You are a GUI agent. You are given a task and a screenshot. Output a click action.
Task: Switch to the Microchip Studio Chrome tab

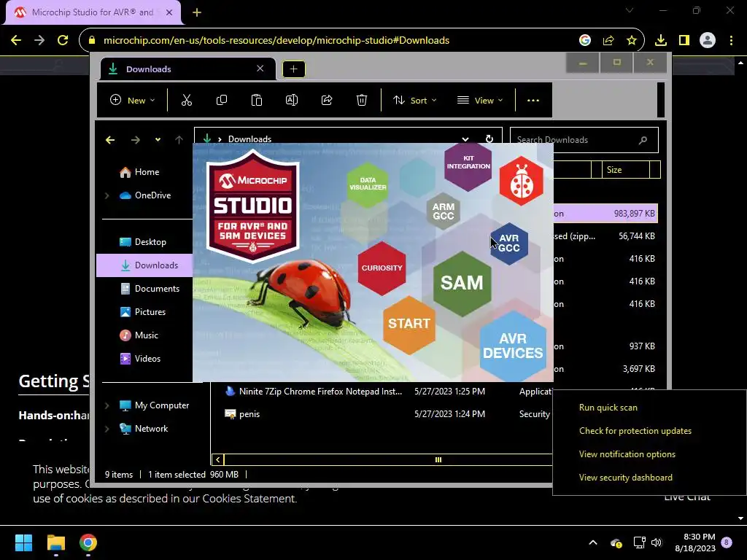[93, 12]
